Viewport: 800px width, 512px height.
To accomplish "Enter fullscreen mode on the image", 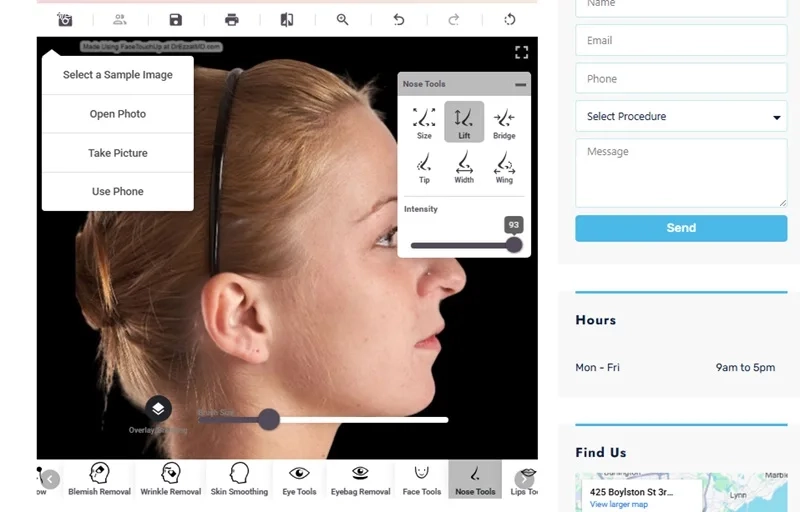I will [521, 52].
